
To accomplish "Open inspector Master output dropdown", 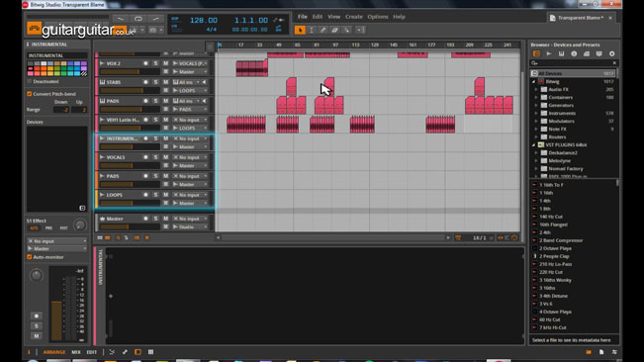I will coord(57,248).
